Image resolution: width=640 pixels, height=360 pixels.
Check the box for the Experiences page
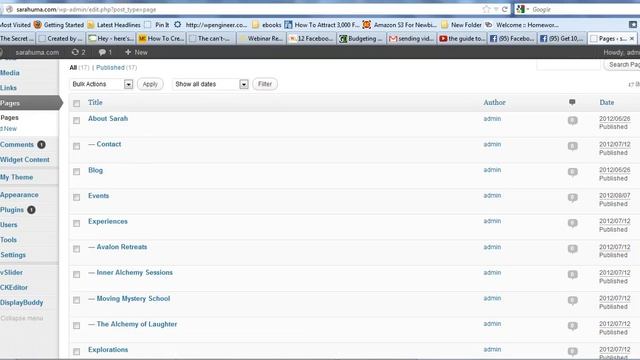tap(76, 223)
